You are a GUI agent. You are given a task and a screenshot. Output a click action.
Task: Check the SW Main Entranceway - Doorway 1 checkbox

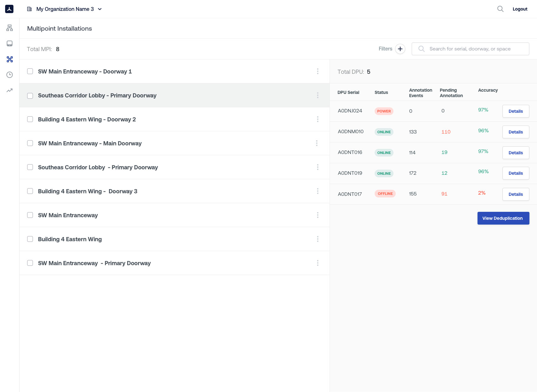click(x=30, y=71)
